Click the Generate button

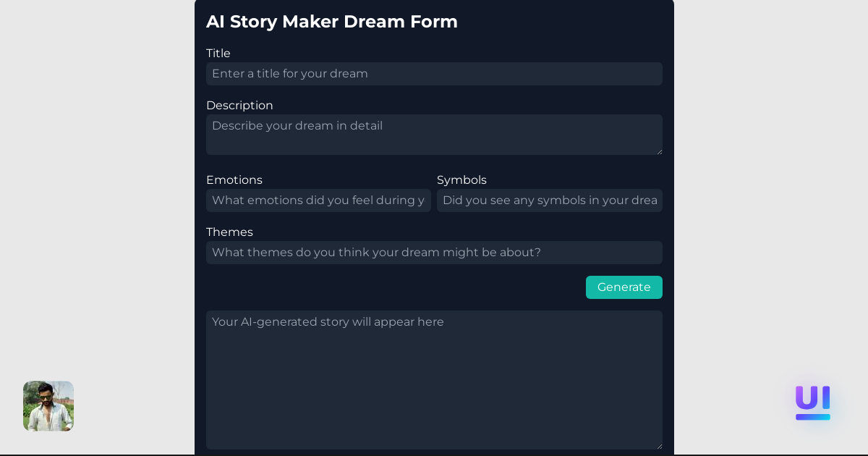pos(624,287)
